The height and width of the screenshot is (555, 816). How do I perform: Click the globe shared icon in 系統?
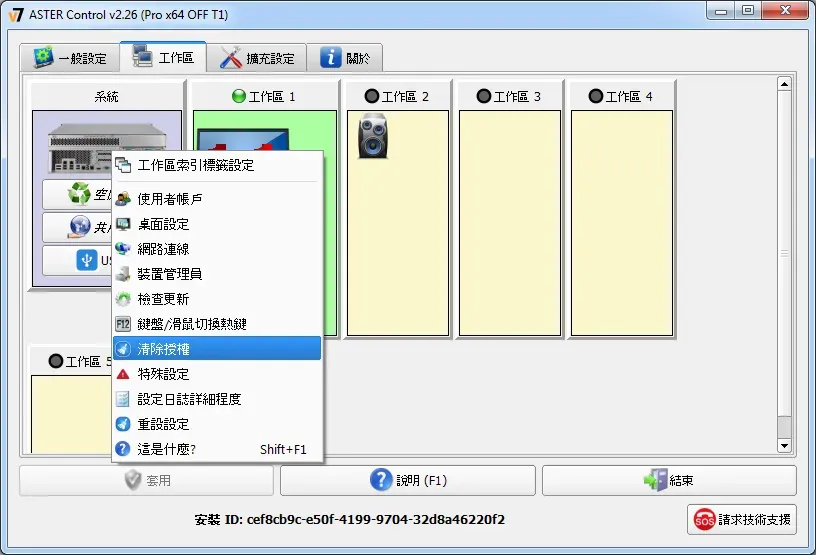pyautogui.click(x=80, y=226)
